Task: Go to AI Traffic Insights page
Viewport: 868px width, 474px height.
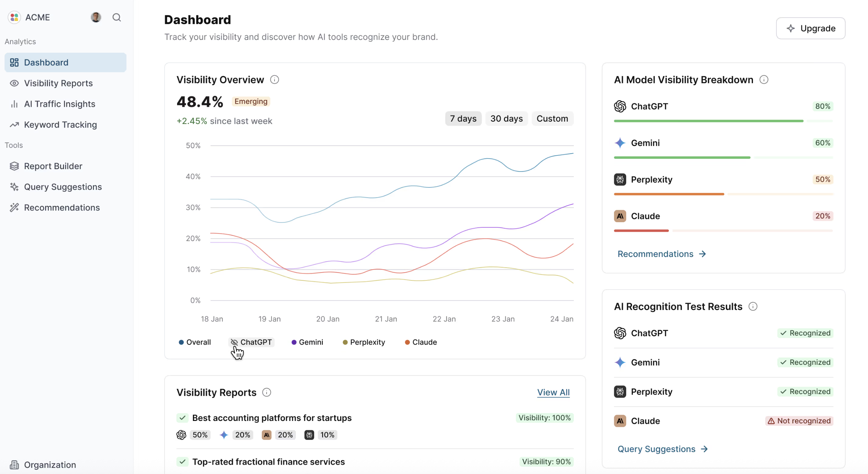Action: [x=59, y=104]
